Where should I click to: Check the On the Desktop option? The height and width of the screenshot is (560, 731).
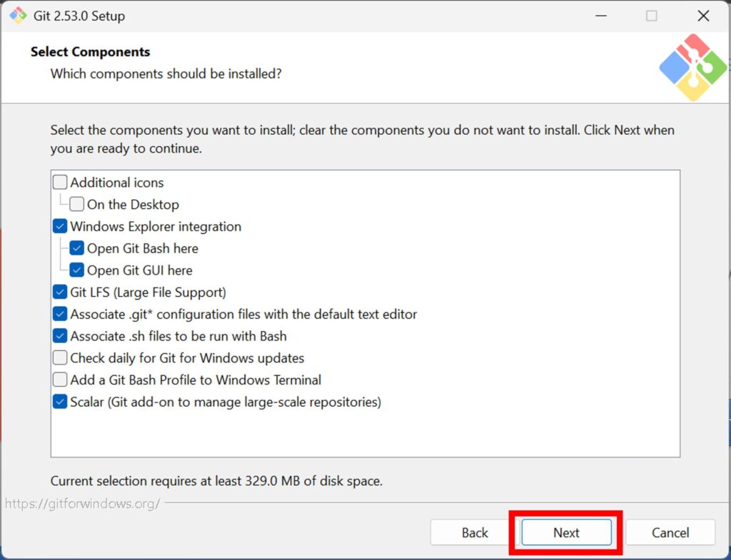point(77,205)
